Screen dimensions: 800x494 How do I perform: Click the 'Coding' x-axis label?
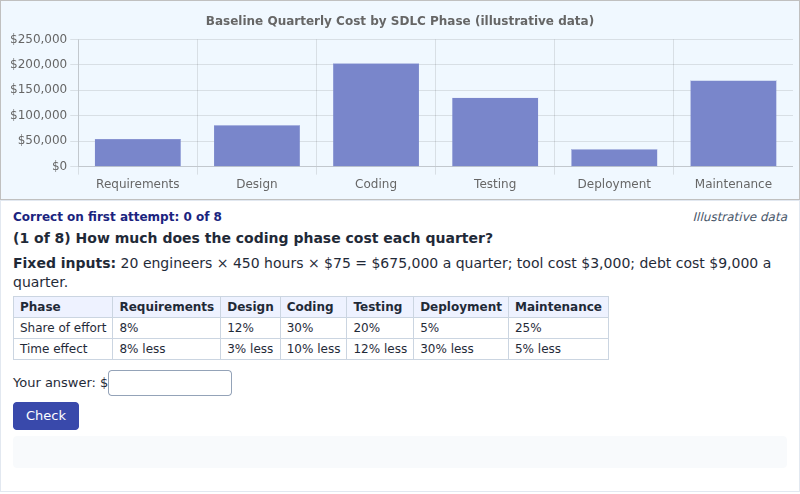(376, 184)
